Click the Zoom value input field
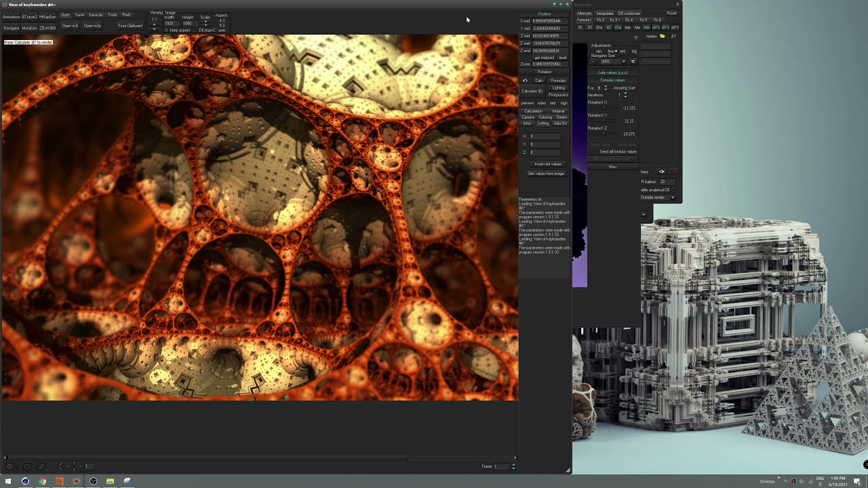Image resolution: width=868 pixels, height=488 pixels. pos(550,64)
